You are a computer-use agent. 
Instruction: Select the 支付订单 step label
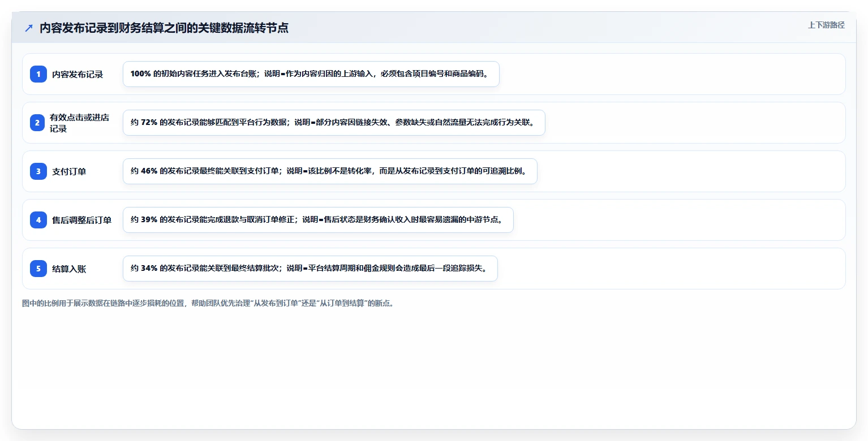coord(69,171)
